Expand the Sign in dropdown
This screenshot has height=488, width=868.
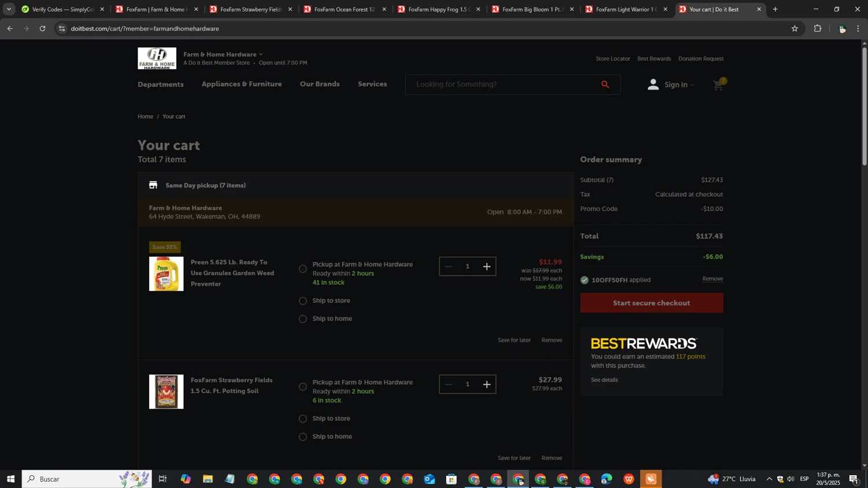692,85
